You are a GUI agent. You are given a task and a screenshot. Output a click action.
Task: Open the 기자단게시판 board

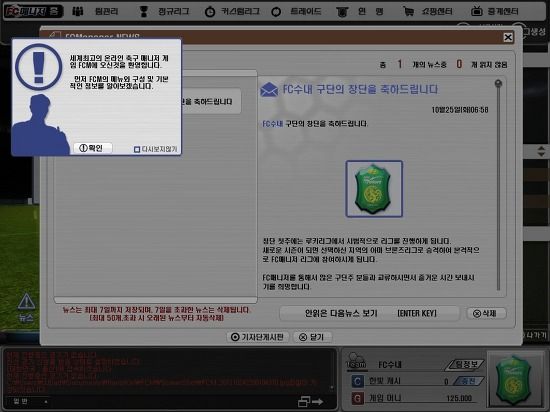(x=257, y=337)
